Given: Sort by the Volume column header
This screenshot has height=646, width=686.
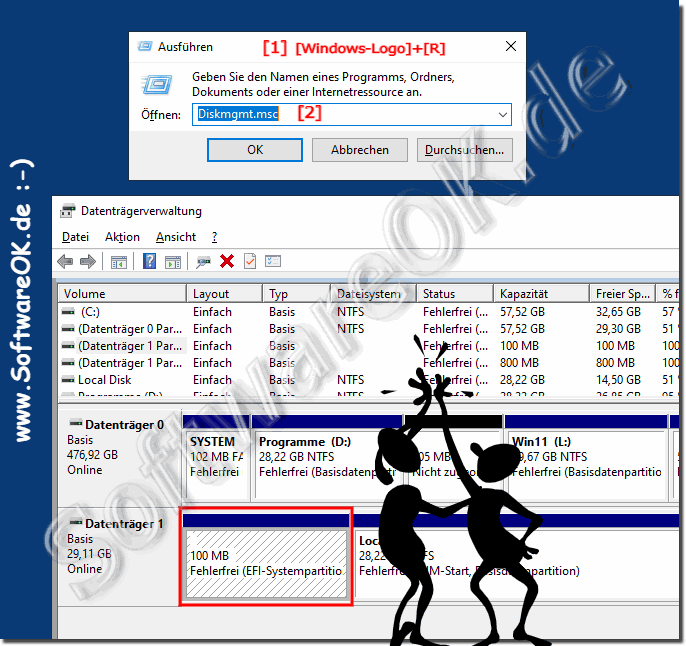Looking at the screenshot, I should (122, 293).
